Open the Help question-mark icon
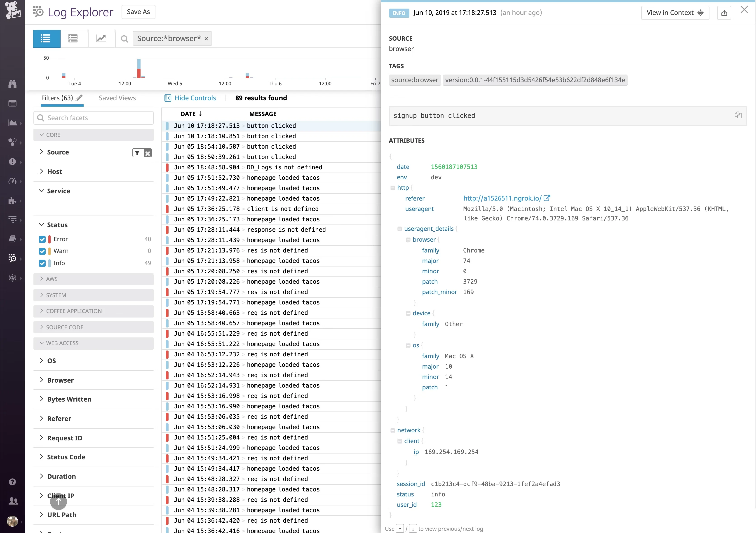This screenshot has width=756, height=533. (x=12, y=482)
